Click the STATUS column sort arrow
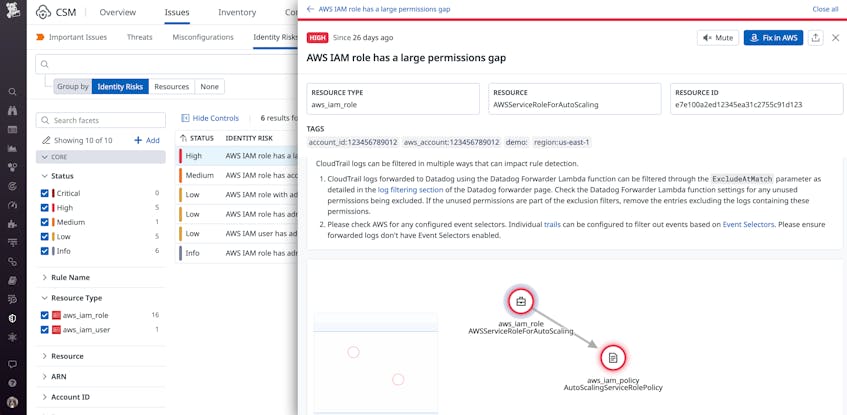Screen dimensions: 847x415 pyautogui.click(x=183, y=138)
